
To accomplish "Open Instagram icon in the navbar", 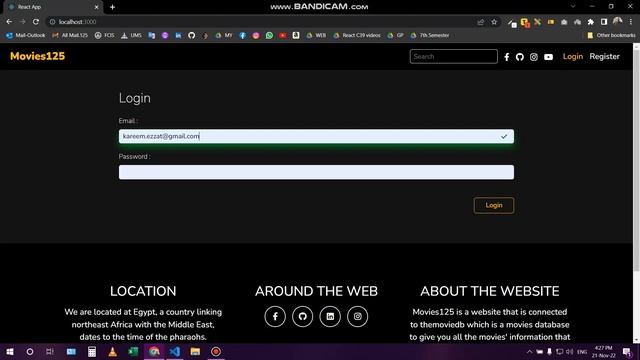I will point(534,57).
